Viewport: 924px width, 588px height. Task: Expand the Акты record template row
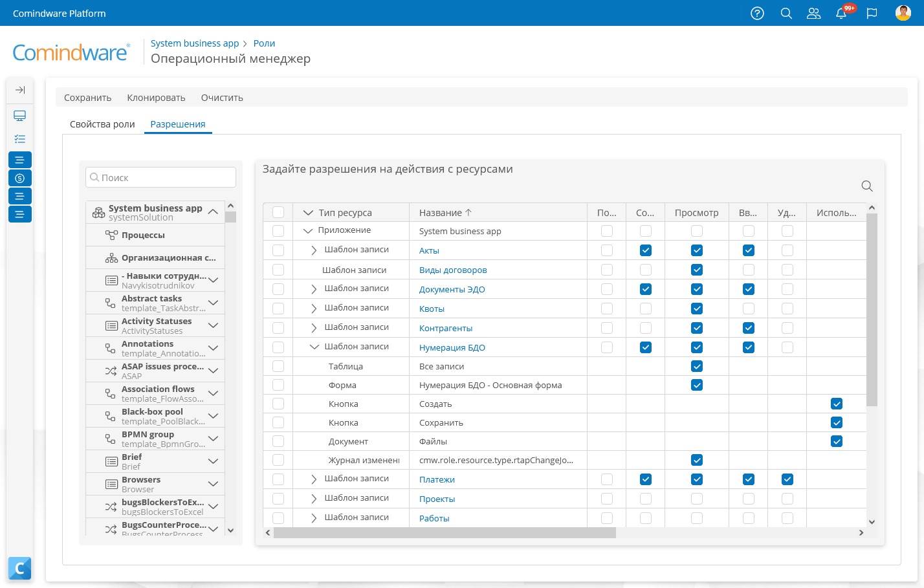[x=314, y=250]
